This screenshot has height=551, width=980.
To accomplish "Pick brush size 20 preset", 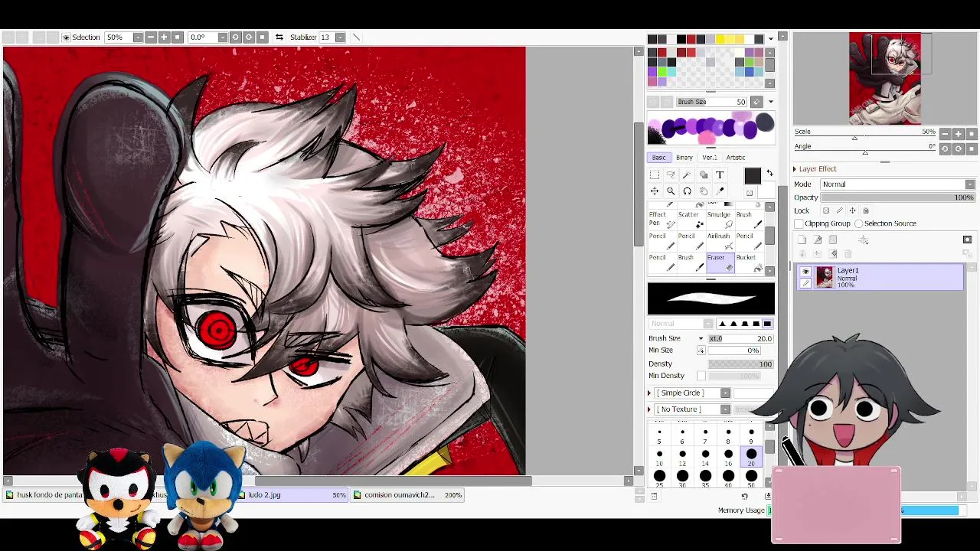I will (751, 458).
